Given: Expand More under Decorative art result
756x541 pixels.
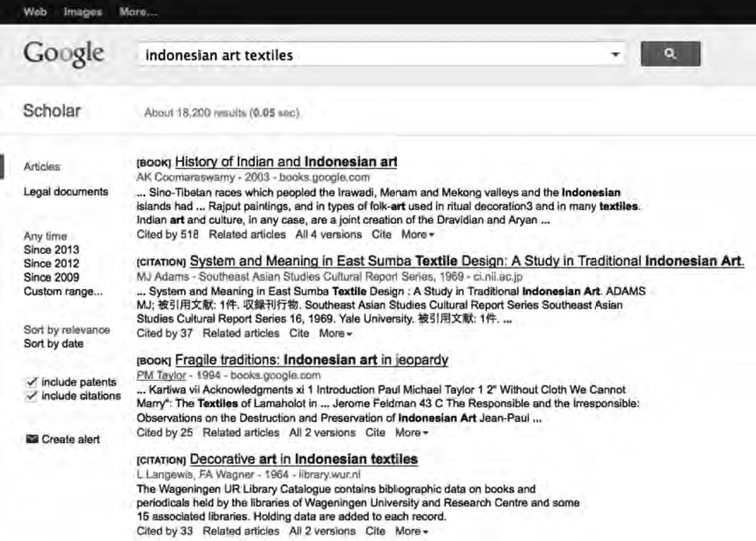Looking at the screenshot, I should point(411,531).
